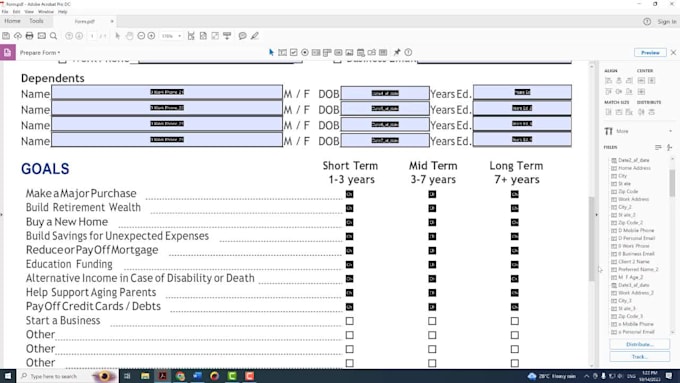Expand the More options dropdown
This screenshot has height=383, width=680.
point(671,131)
